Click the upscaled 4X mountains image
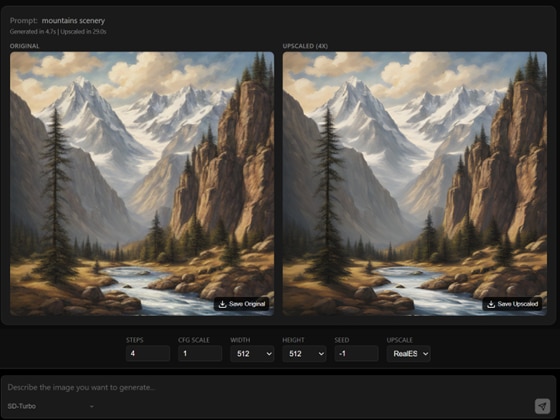The image size is (560, 420). (415, 184)
